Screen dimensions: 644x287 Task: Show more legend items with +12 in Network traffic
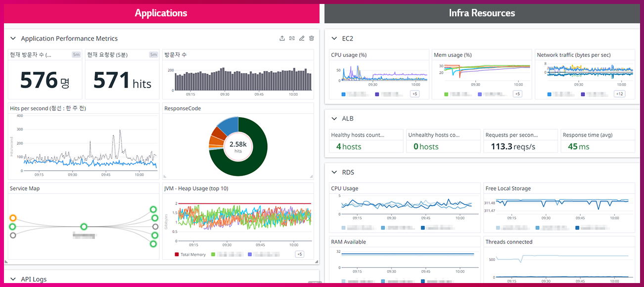[620, 94]
